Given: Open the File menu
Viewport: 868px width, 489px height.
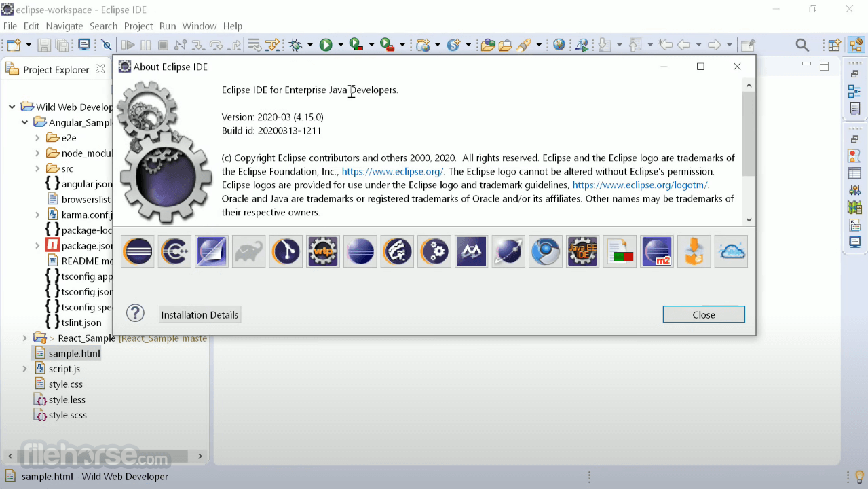Looking at the screenshot, I should pyautogui.click(x=10, y=26).
